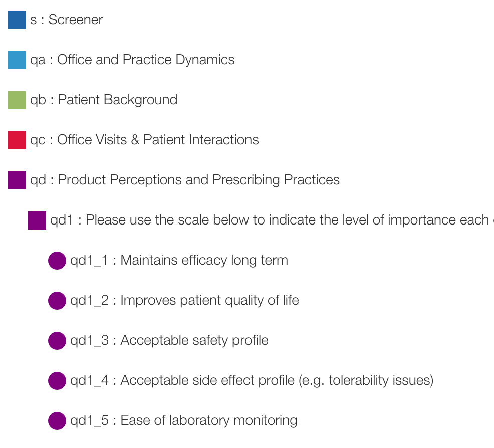Collapse 'qd : Product Perceptions and Prescribing Practices'
The width and height of the screenshot is (494, 448).
click(x=185, y=180)
